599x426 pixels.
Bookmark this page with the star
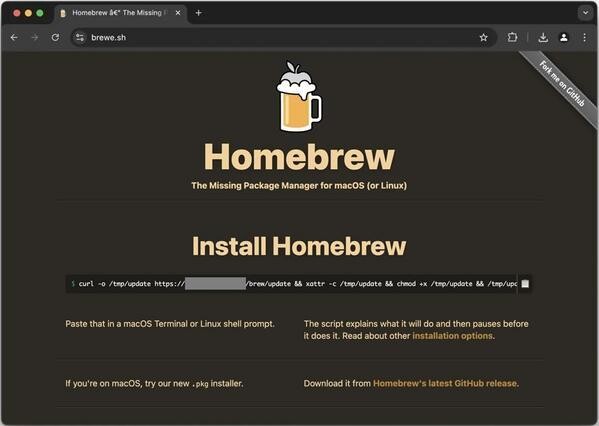tap(484, 37)
